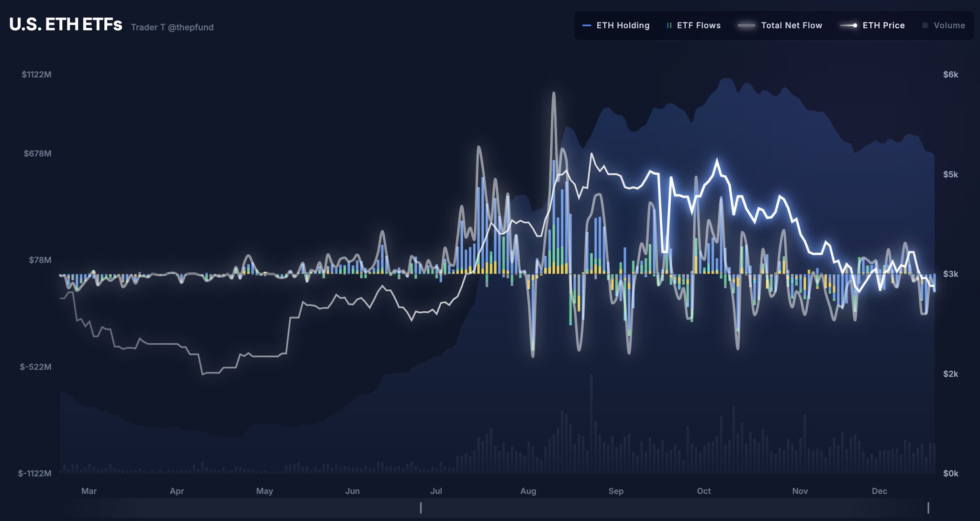Click the gray Total Net Flow legend line

click(746, 25)
